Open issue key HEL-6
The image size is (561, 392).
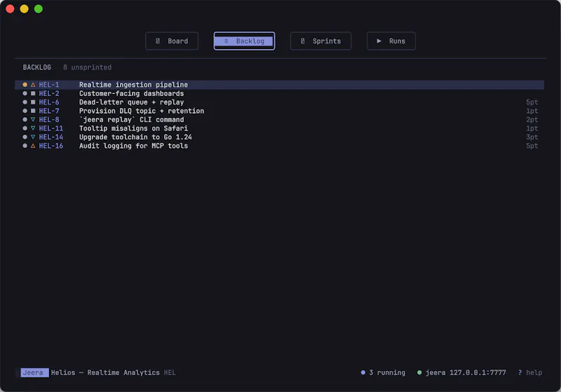point(49,102)
